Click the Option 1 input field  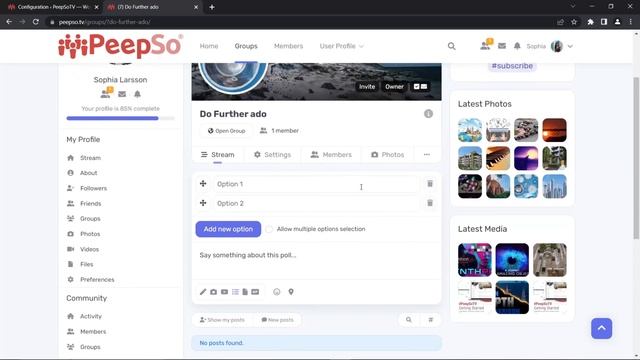[x=316, y=184]
